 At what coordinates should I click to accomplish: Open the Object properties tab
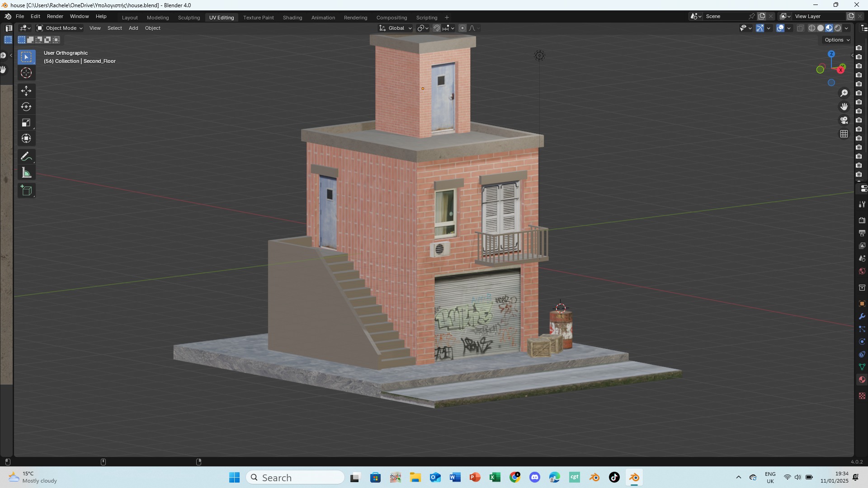[x=862, y=304]
